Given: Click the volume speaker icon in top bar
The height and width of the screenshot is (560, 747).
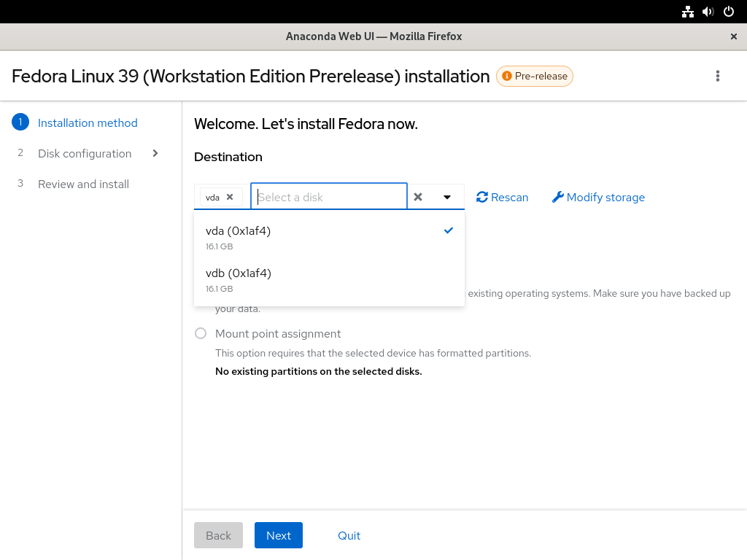Looking at the screenshot, I should [708, 12].
